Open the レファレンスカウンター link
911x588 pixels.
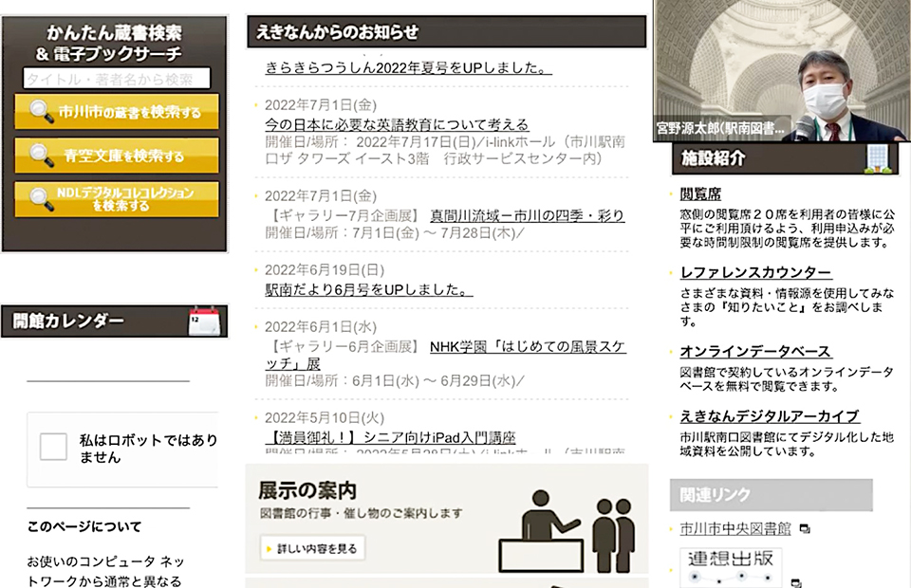754,273
